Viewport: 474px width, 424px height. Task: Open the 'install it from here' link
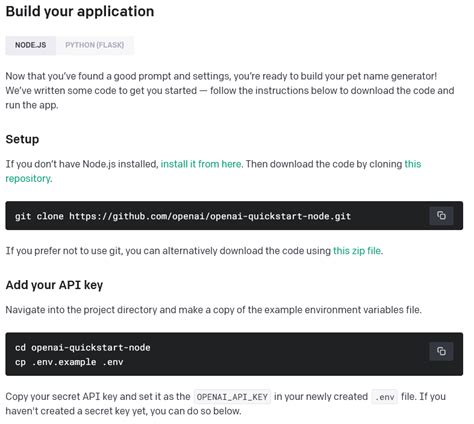201,164
